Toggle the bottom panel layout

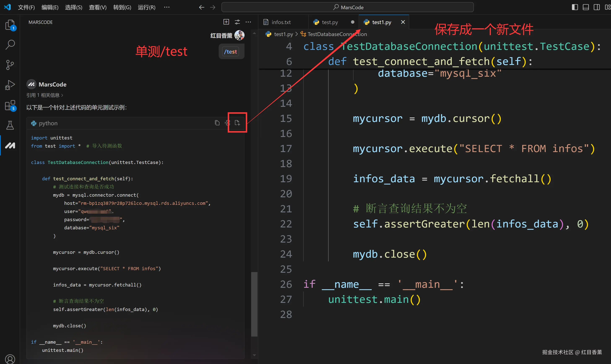pos(586,7)
